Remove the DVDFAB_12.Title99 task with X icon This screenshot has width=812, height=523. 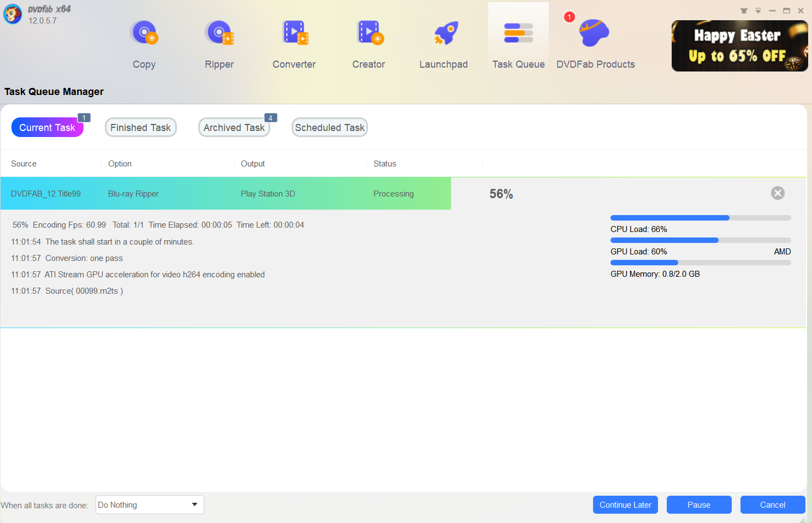tap(778, 193)
